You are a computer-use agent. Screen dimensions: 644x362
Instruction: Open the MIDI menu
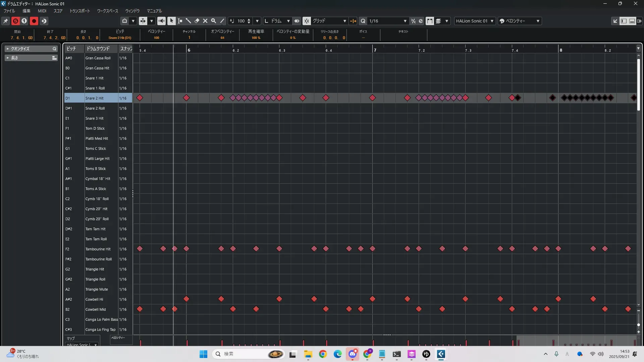click(x=42, y=11)
